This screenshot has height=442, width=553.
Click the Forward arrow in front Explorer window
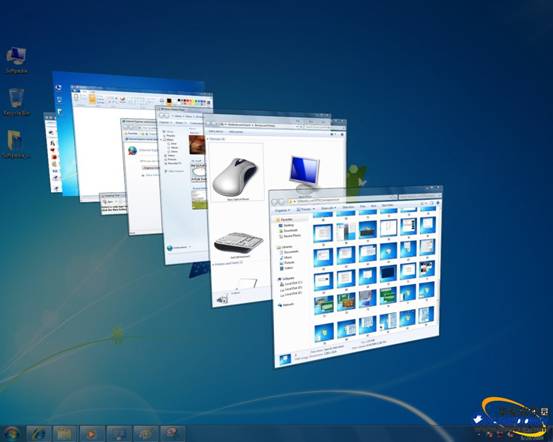(281, 202)
